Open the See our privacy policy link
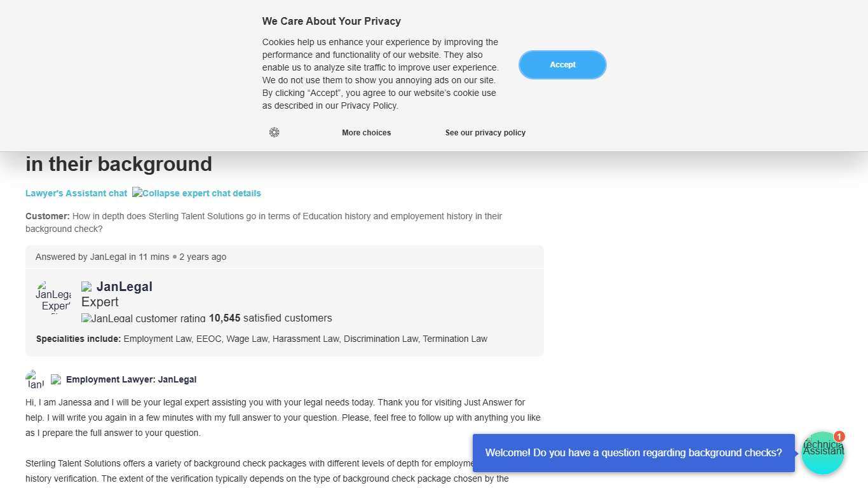This screenshot has width=868, height=488. 485,133
